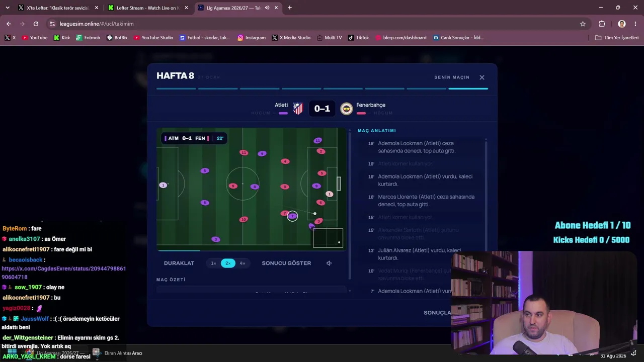The height and width of the screenshot is (362, 644).
Task: Close the Lig Aşaması 2026/27 tab
Action: point(277,8)
